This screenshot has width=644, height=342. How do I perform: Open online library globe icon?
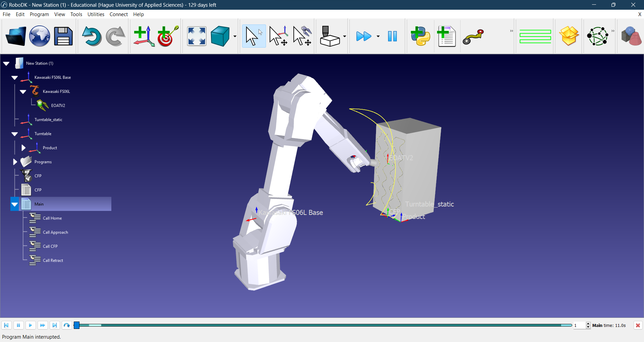click(40, 36)
